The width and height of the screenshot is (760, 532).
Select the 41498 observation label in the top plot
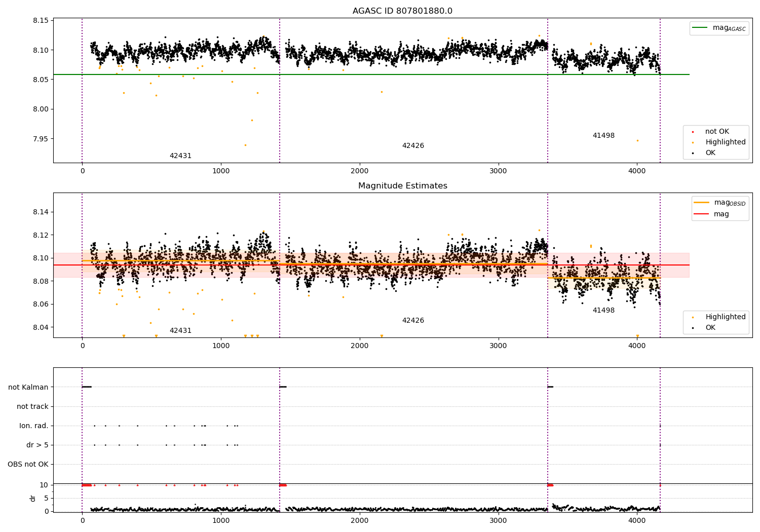point(603,136)
